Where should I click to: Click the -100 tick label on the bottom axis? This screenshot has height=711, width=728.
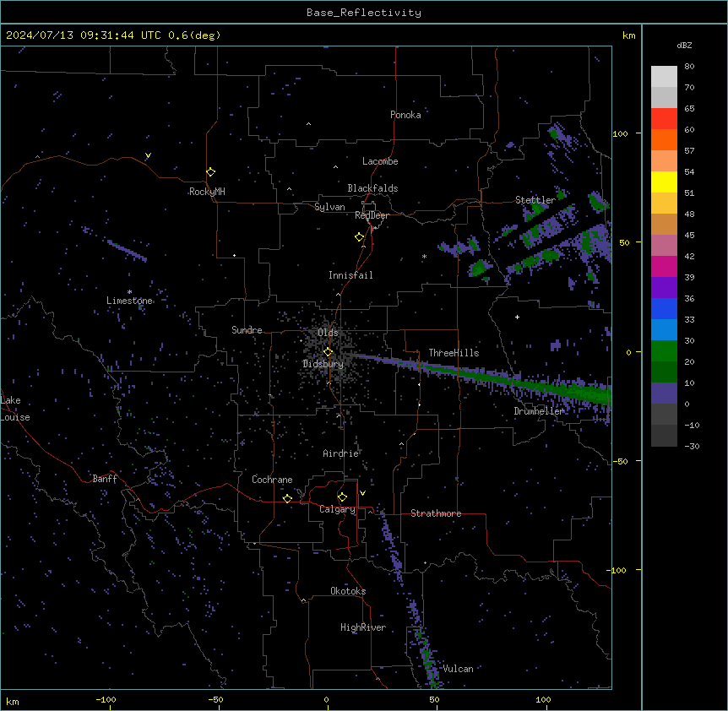click(106, 699)
